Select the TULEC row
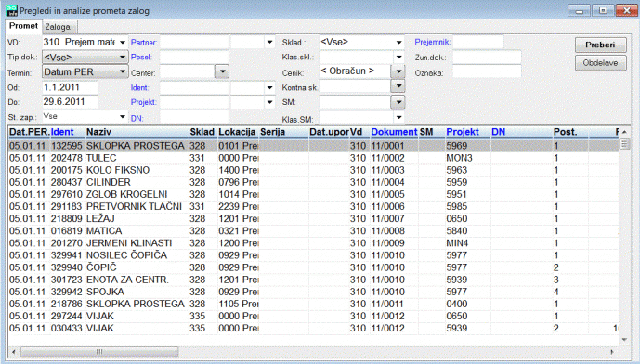Viewport: 640px width, 364px height. click(x=313, y=158)
